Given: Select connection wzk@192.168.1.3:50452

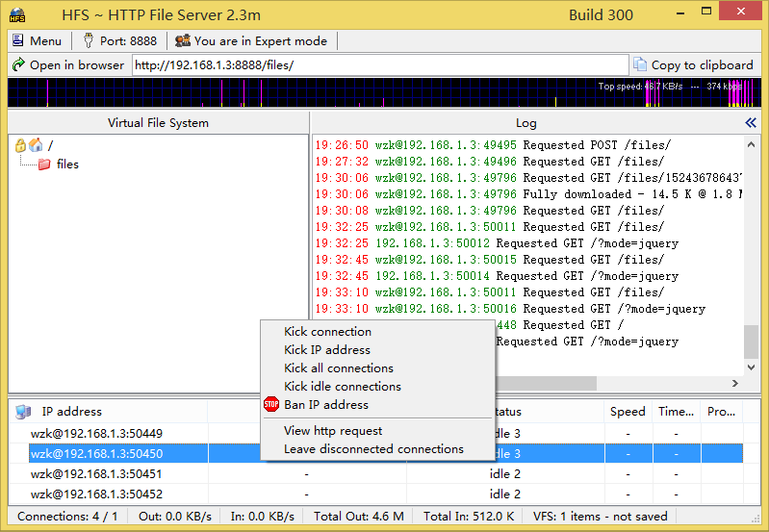Looking at the screenshot, I should [96, 494].
